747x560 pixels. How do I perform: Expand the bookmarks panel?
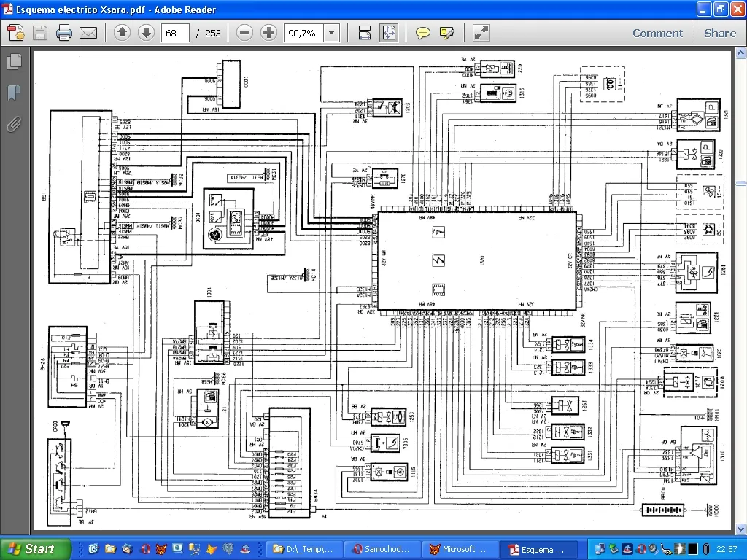(13, 93)
